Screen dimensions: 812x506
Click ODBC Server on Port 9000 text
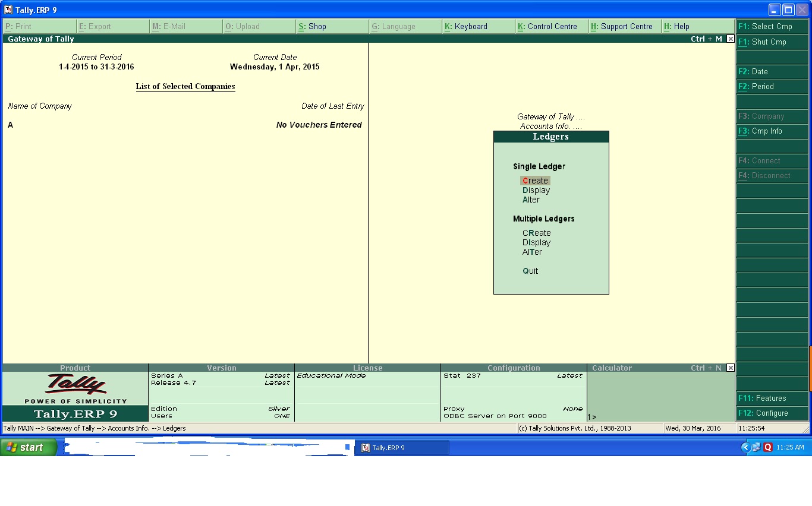point(495,416)
